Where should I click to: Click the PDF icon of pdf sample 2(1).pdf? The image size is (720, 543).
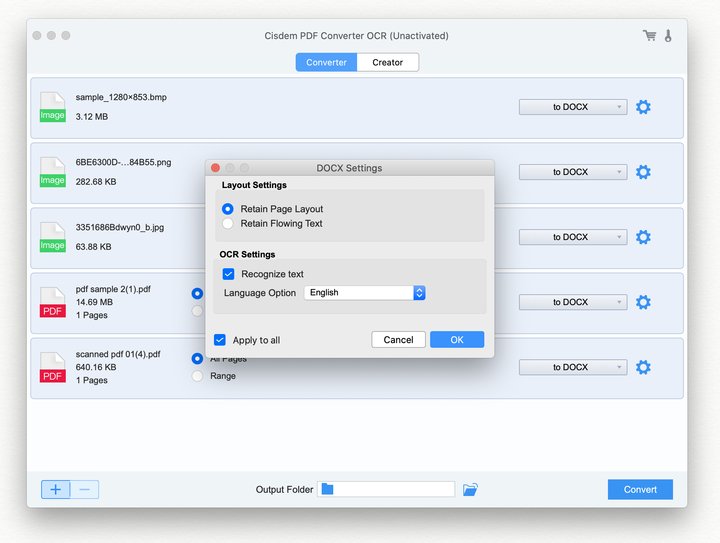53,302
